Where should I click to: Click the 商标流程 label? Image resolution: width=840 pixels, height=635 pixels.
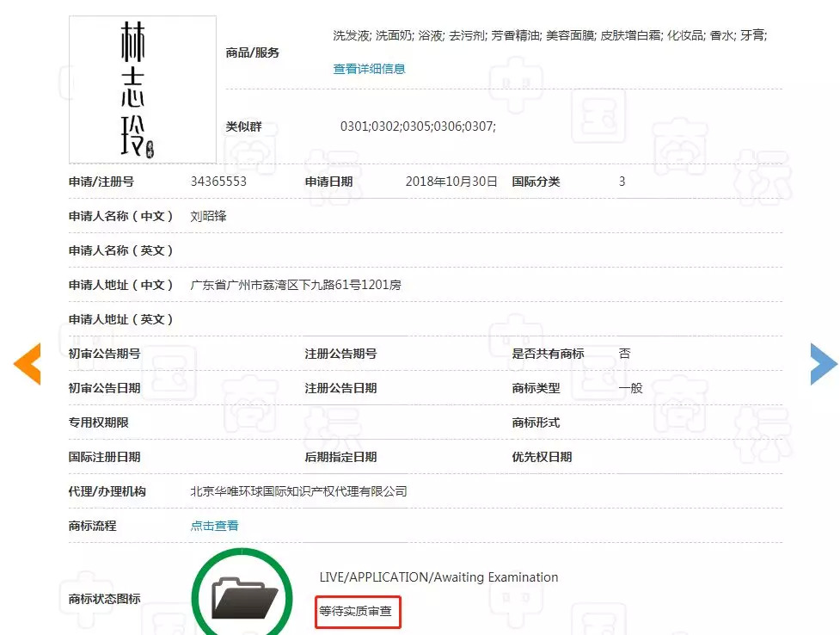[x=93, y=526]
